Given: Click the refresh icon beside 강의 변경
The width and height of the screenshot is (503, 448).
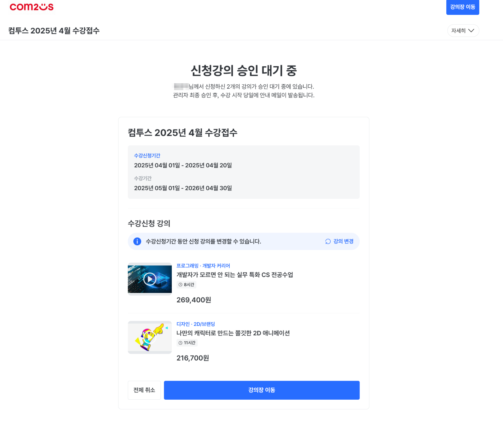Looking at the screenshot, I should click(328, 241).
